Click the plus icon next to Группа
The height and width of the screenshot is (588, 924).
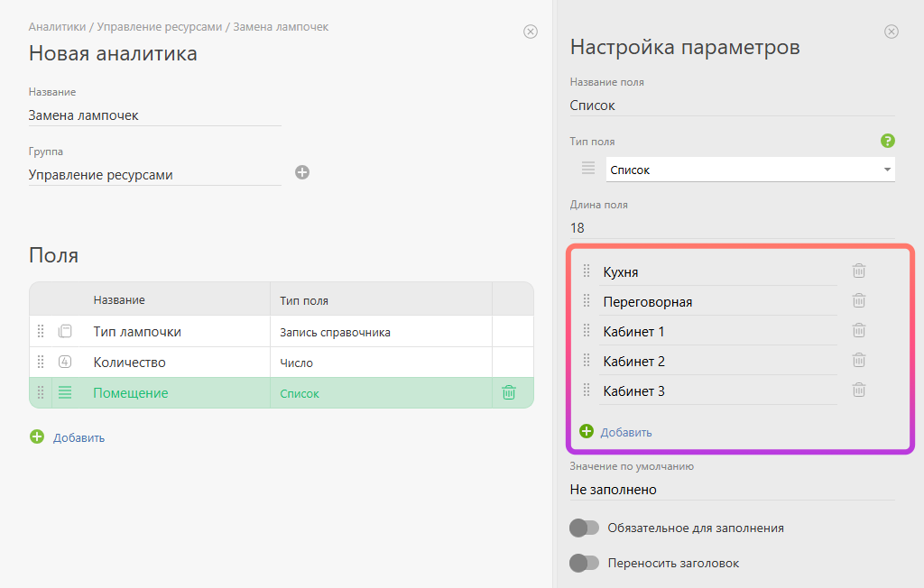click(302, 172)
